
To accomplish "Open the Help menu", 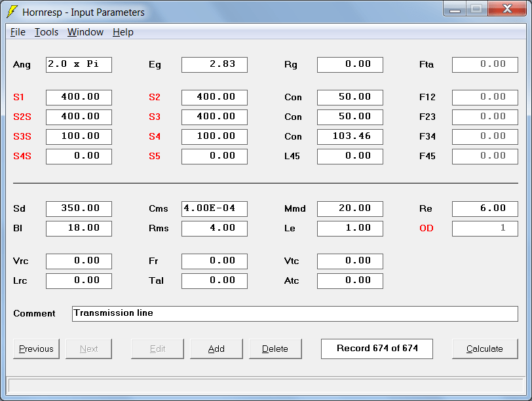I will [123, 32].
